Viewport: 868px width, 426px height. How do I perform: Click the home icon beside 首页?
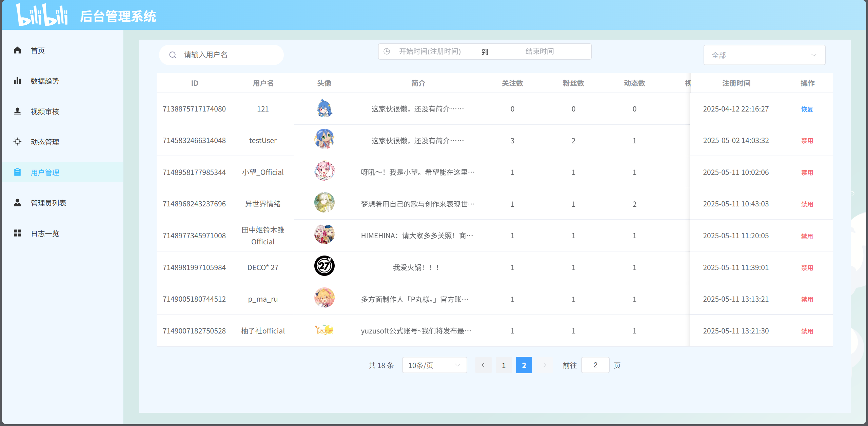[18, 50]
